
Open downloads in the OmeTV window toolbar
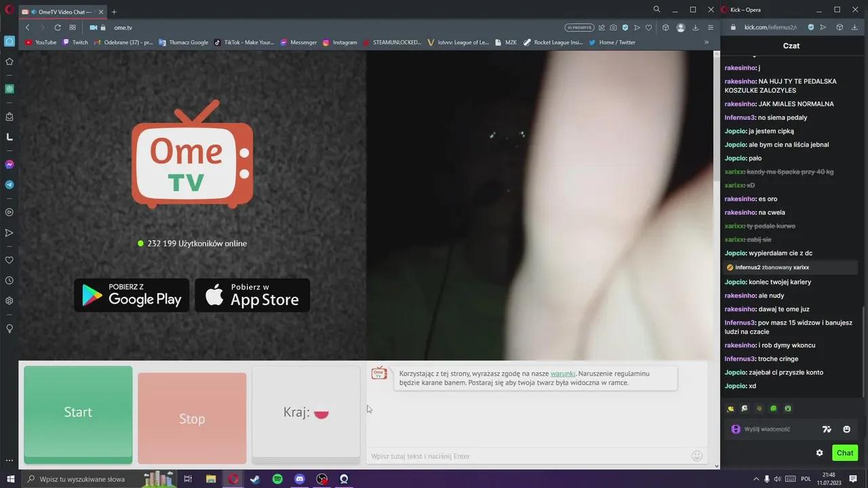695,28
